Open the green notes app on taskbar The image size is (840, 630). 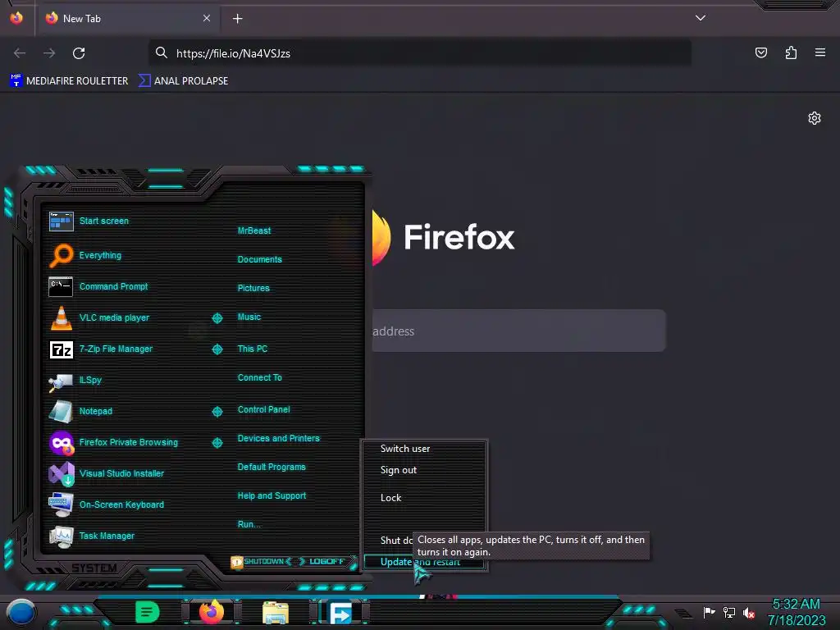148,612
